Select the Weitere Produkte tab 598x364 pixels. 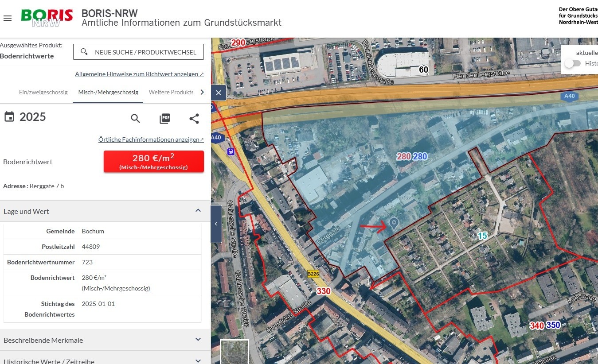point(171,92)
